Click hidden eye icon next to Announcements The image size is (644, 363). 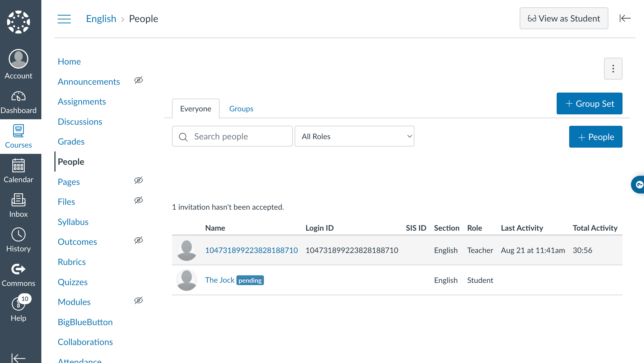(x=138, y=80)
